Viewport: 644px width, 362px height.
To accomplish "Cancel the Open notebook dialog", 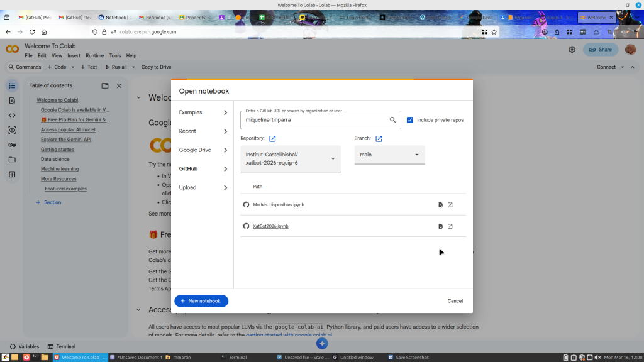I will (455, 301).
